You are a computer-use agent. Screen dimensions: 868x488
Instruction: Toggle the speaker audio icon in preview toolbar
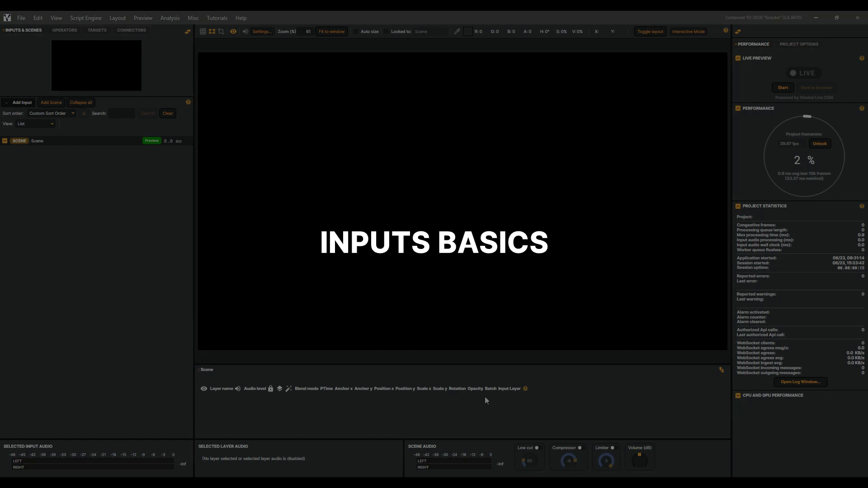[245, 32]
